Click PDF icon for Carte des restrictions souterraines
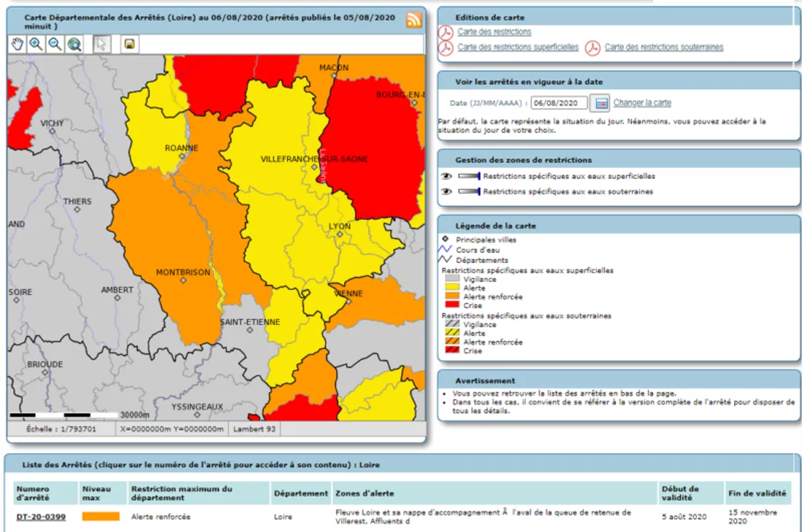 pos(593,48)
